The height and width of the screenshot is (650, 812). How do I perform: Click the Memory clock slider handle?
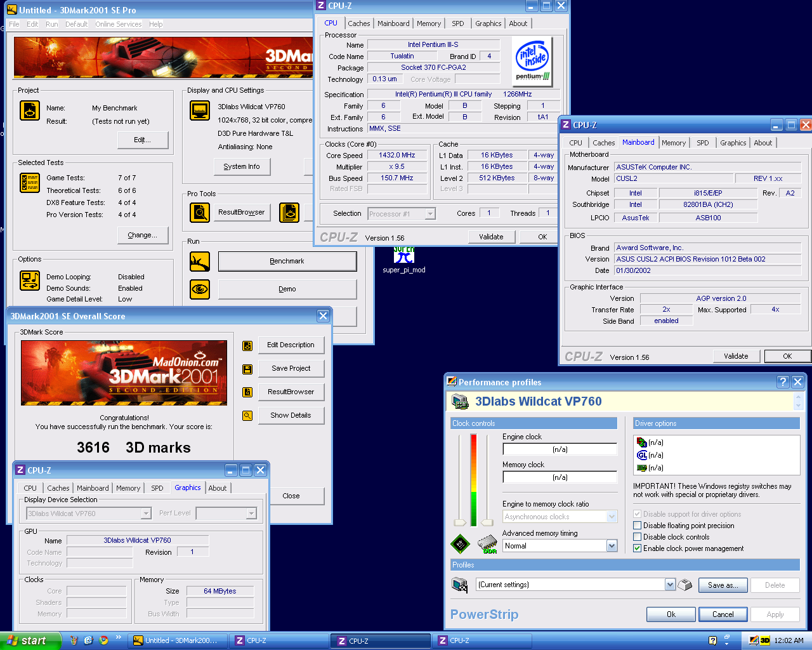tap(487, 522)
